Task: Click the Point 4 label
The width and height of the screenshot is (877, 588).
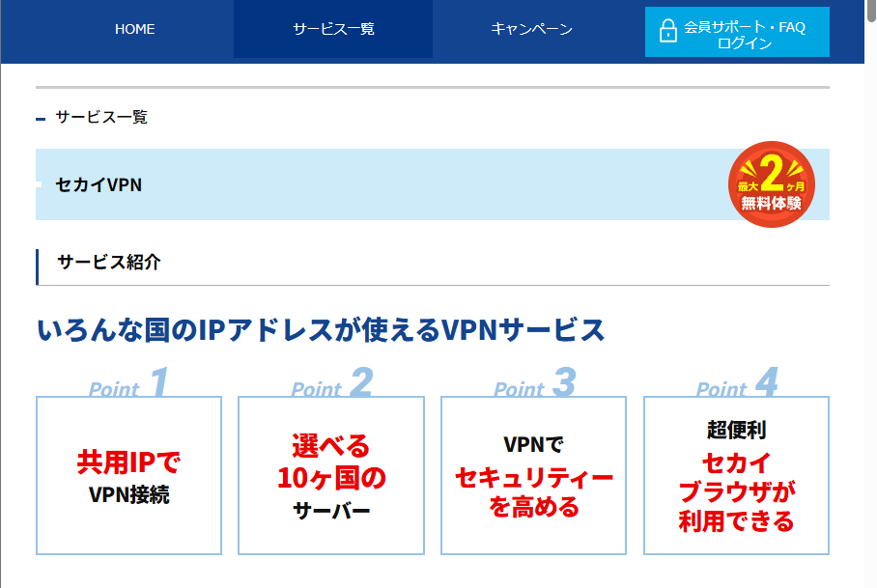Action: (736, 384)
